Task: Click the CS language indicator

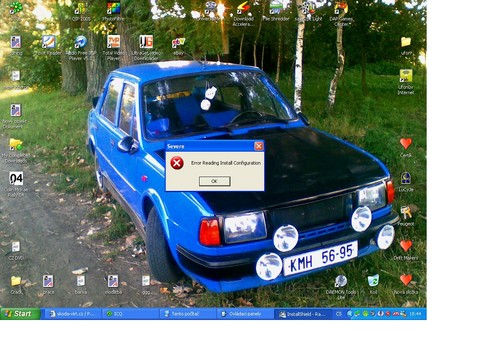Action: click(x=339, y=314)
